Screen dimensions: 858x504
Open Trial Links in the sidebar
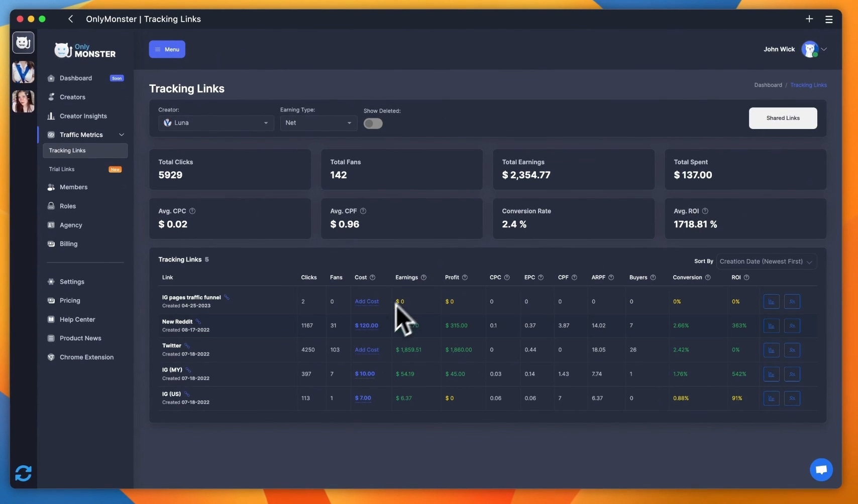(62, 169)
